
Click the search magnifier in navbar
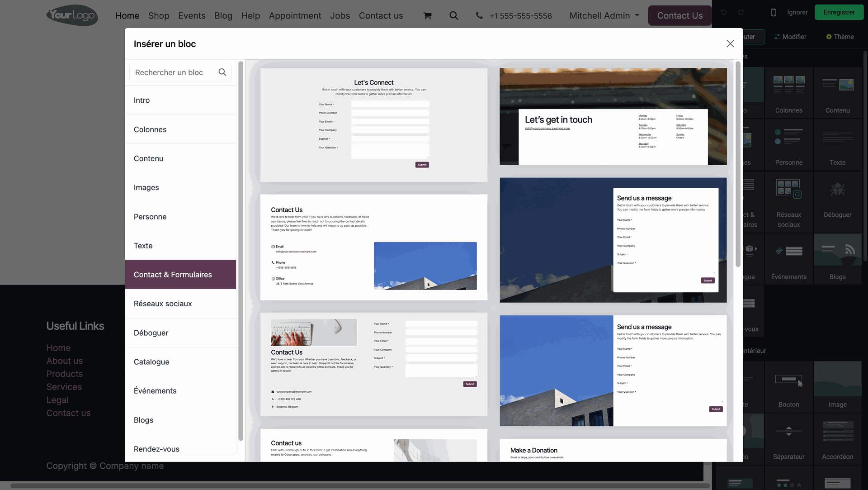pyautogui.click(x=454, y=16)
